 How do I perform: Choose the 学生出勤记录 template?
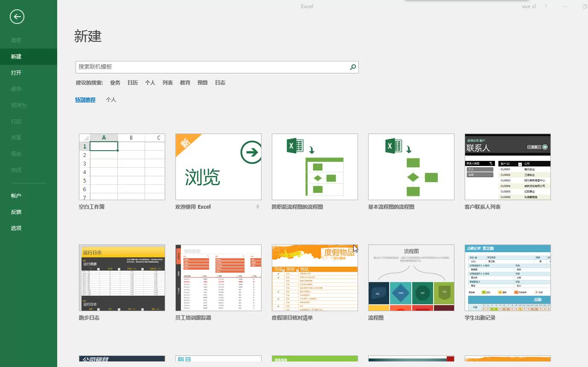[x=508, y=278]
